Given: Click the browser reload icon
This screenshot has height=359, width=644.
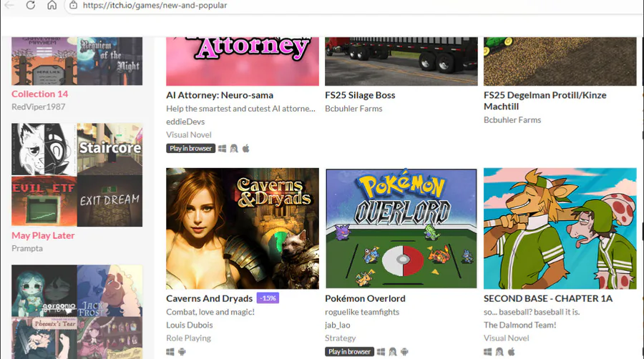Looking at the screenshot, I should [x=30, y=5].
